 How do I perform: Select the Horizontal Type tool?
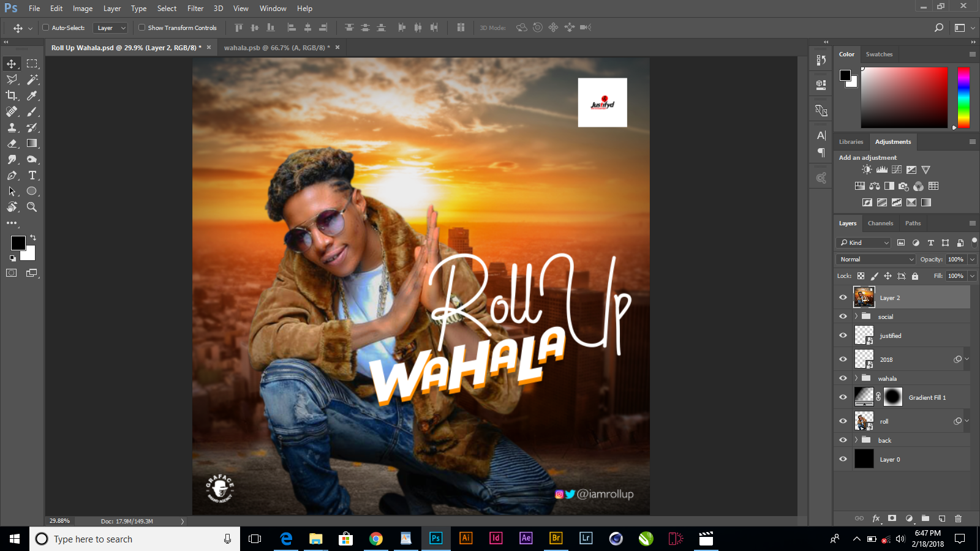pyautogui.click(x=32, y=175)
